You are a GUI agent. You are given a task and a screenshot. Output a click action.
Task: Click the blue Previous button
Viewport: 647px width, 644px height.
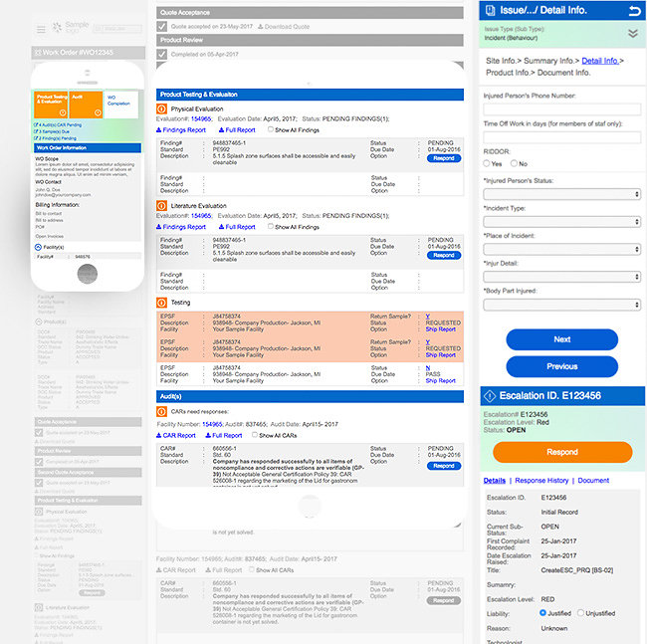pos(561,366)
